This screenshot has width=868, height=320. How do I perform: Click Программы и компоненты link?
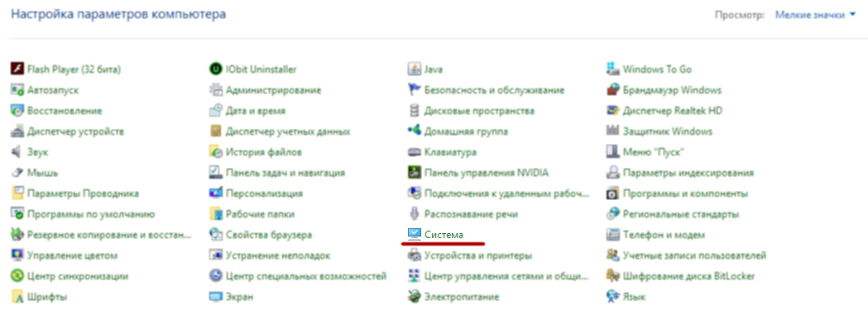(x=685, y=193)
